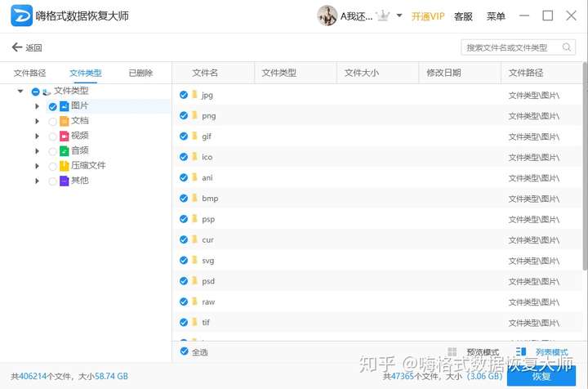The height and width of the screenshot is (389, 588).
Task: Switch to the 文件类型 tab
Action: click(86, 73)
